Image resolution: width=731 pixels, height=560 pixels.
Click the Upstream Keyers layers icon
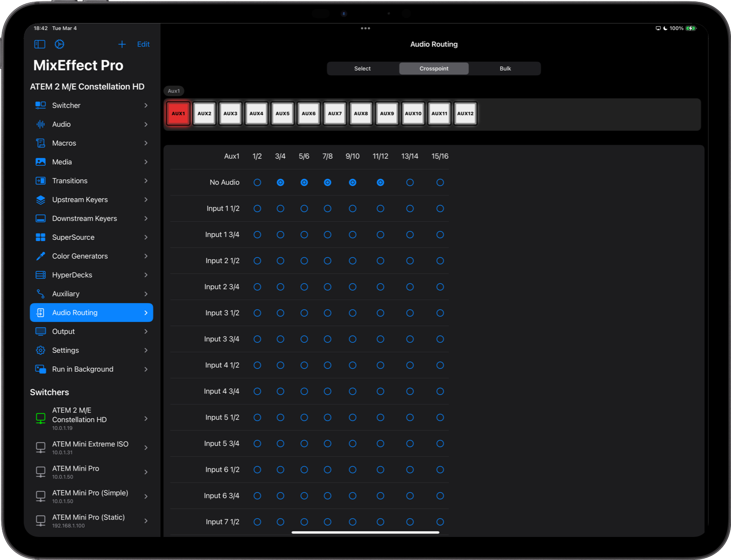click(x=41, y=200)
